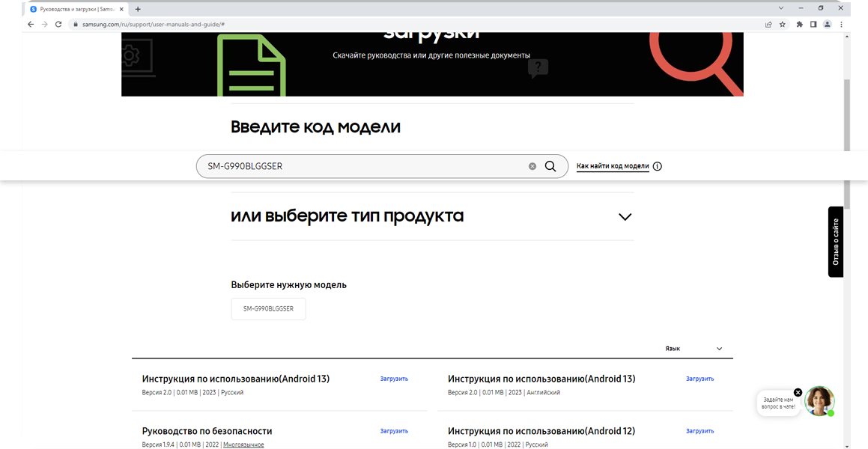This screenshot has height=449, width=868.
Task: Click the 'Многоязычное' language label
Action: [x=243, y=445]
